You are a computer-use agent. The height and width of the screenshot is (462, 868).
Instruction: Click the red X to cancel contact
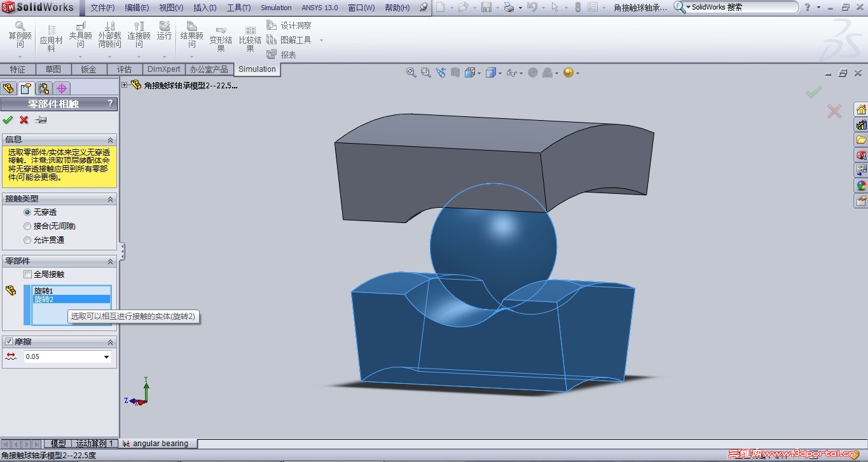(24, 119)
